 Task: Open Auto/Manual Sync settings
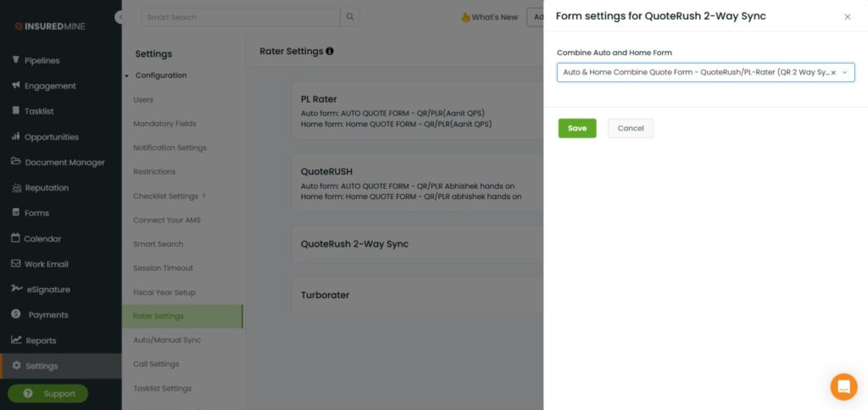coord(167,341)
